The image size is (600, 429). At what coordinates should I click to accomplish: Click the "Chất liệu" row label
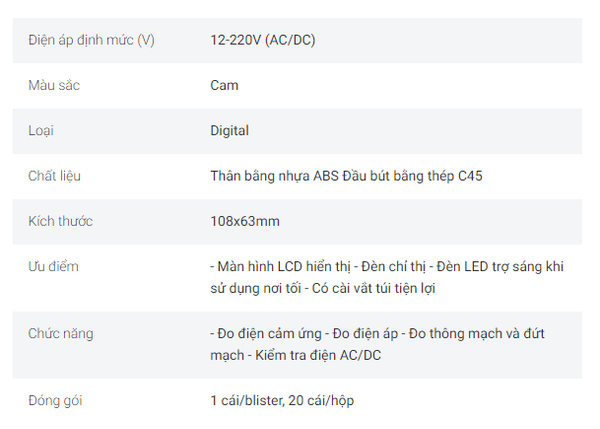55,176
